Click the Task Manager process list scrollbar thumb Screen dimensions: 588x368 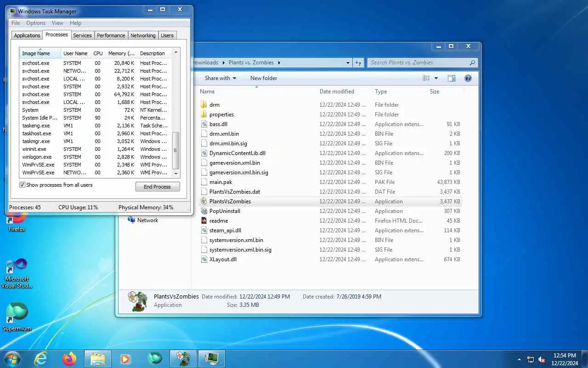(x=175, y=150)
